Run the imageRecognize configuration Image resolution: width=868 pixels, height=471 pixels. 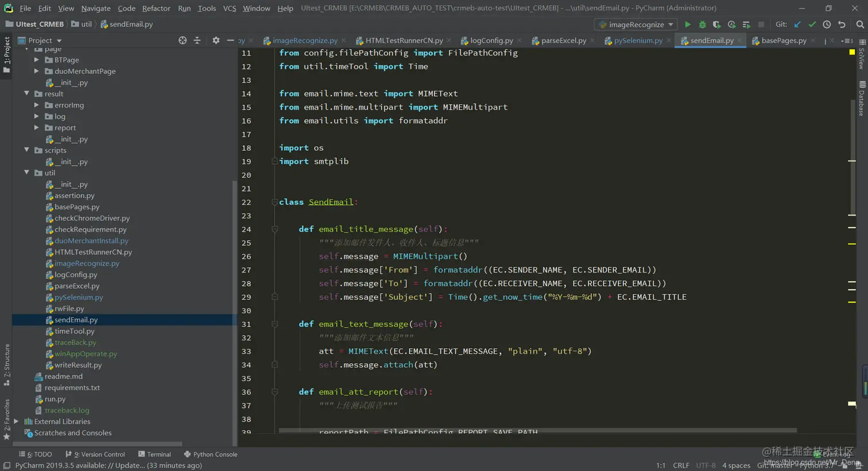point(687,25)
